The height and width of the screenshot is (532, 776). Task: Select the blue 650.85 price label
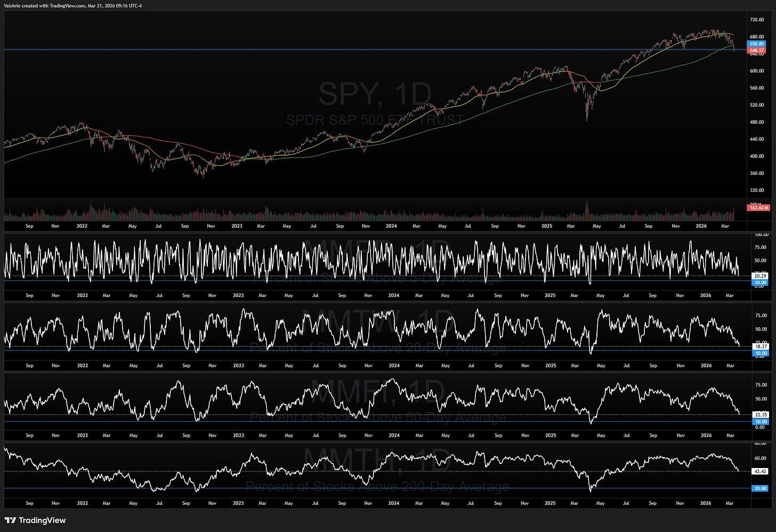pos(757,44)
